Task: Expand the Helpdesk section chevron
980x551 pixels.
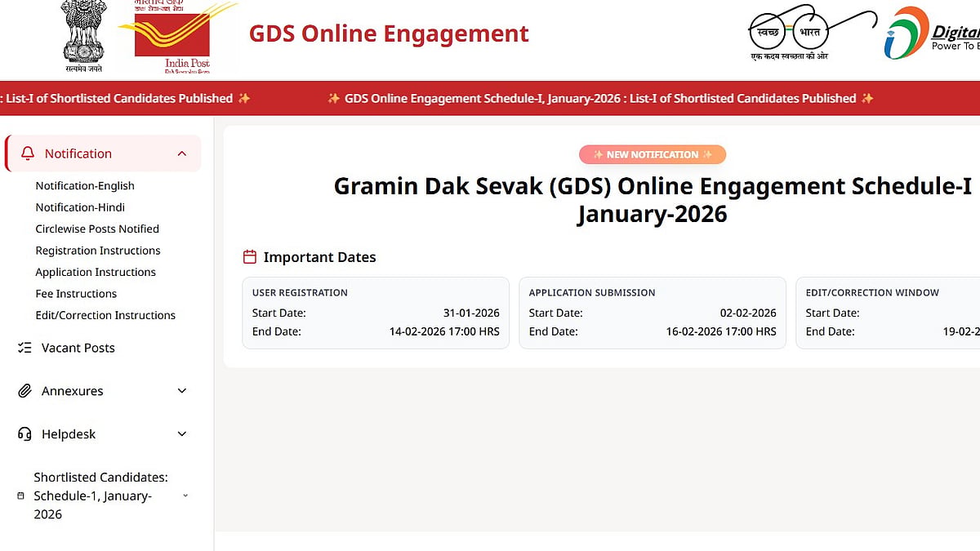Action: 182,434
